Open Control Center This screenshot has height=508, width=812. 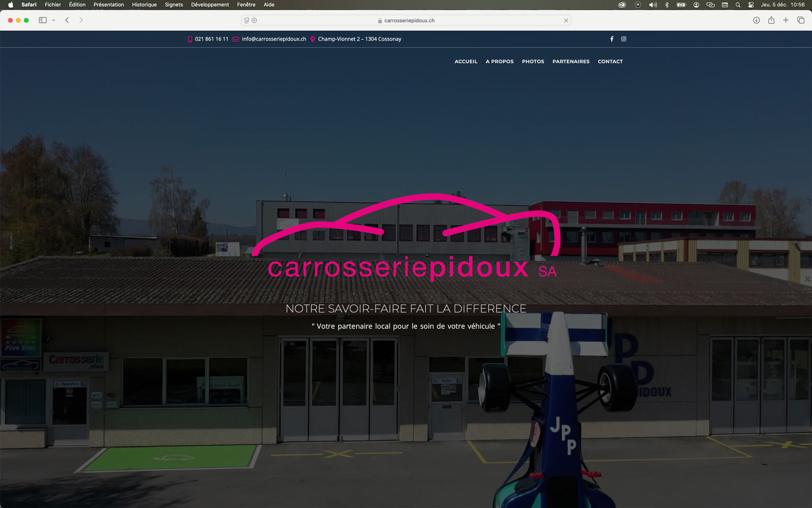[x=751, y=5]
